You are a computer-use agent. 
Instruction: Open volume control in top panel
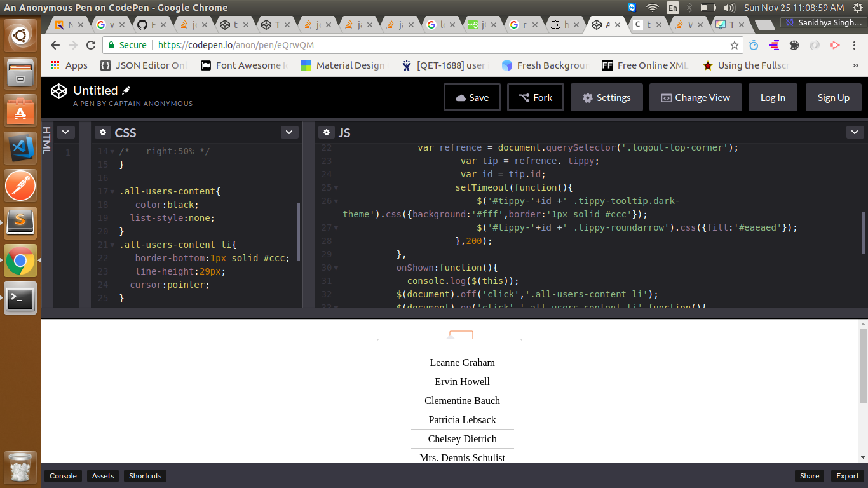pos(729,8)
